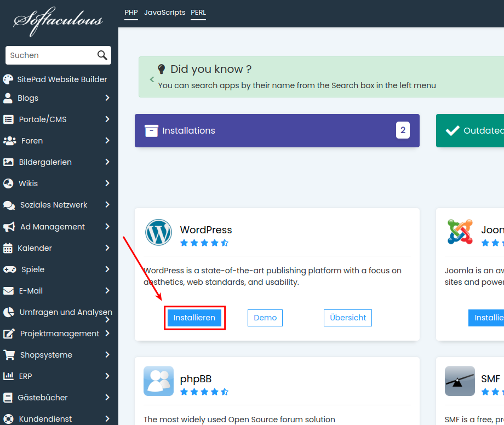Click the search magnifier icon
The image size is (504, 425).
click(x=102, y=55)
